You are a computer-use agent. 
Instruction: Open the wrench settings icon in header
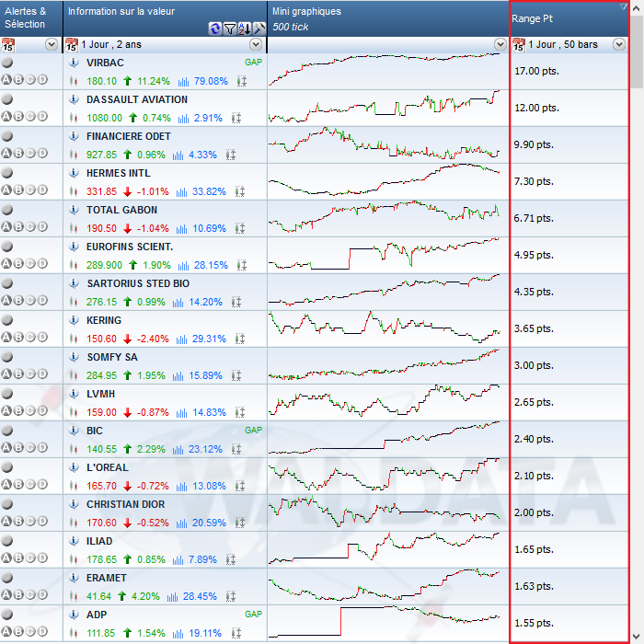[259, 29]
